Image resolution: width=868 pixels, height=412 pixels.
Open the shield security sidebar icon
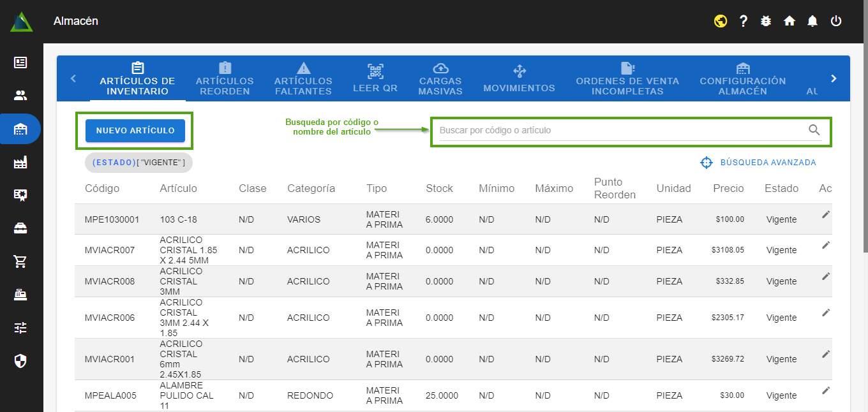20,361
